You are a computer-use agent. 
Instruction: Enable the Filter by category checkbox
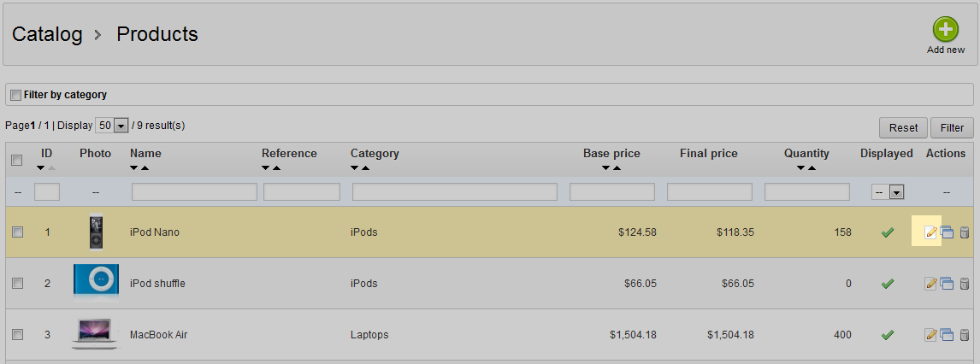pyautogui.click(x=16, y=95)
